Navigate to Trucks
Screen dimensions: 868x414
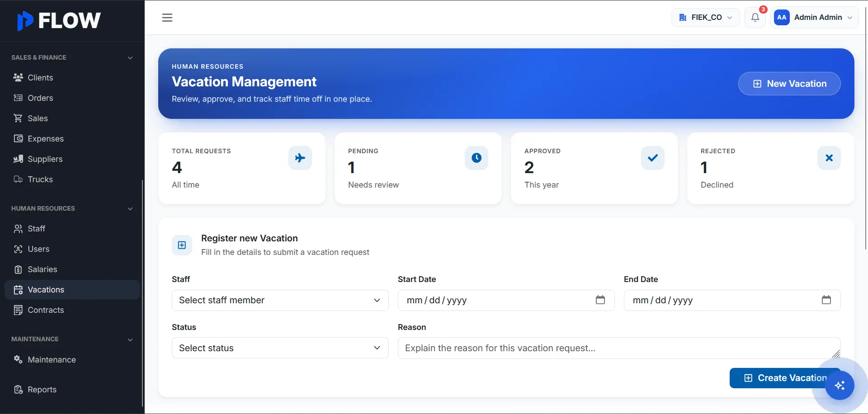[72, 179]
